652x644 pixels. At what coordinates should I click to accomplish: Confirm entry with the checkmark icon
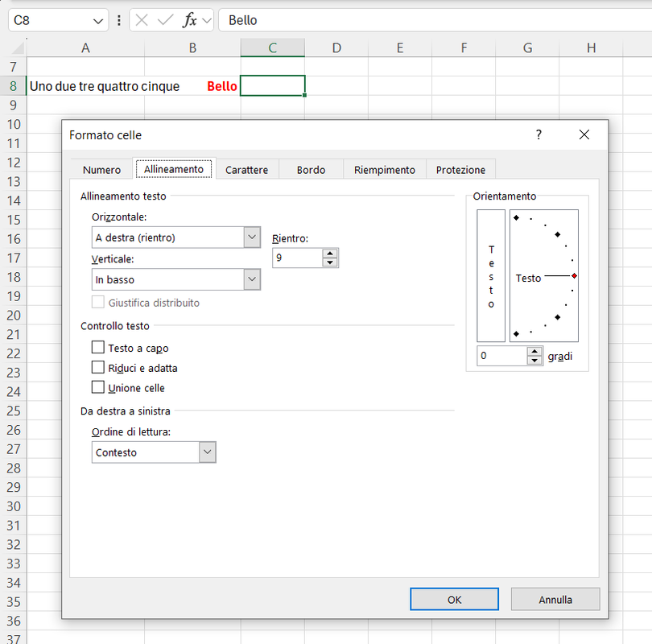(165, 20)
